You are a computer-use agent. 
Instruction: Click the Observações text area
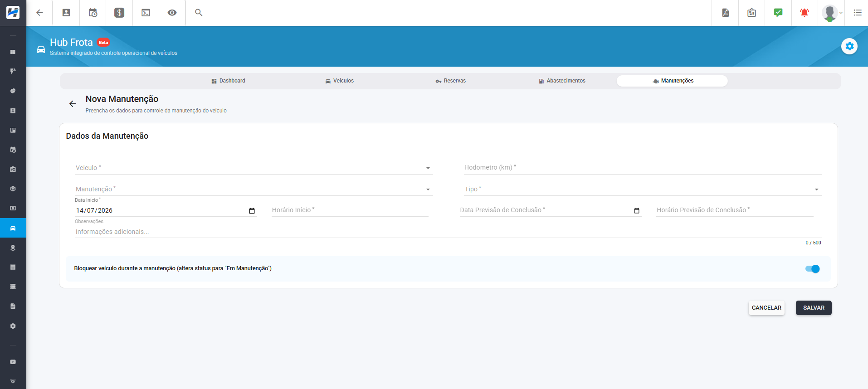click(448, 232)
